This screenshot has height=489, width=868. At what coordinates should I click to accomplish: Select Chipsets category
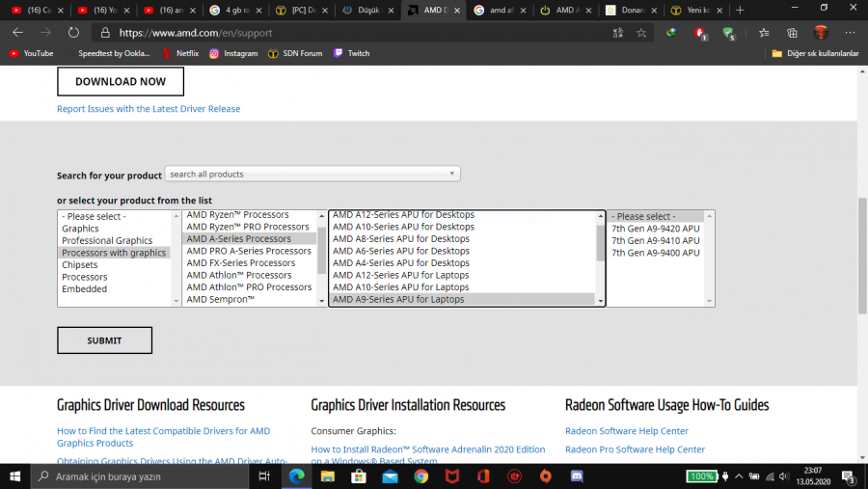(80, 264)
